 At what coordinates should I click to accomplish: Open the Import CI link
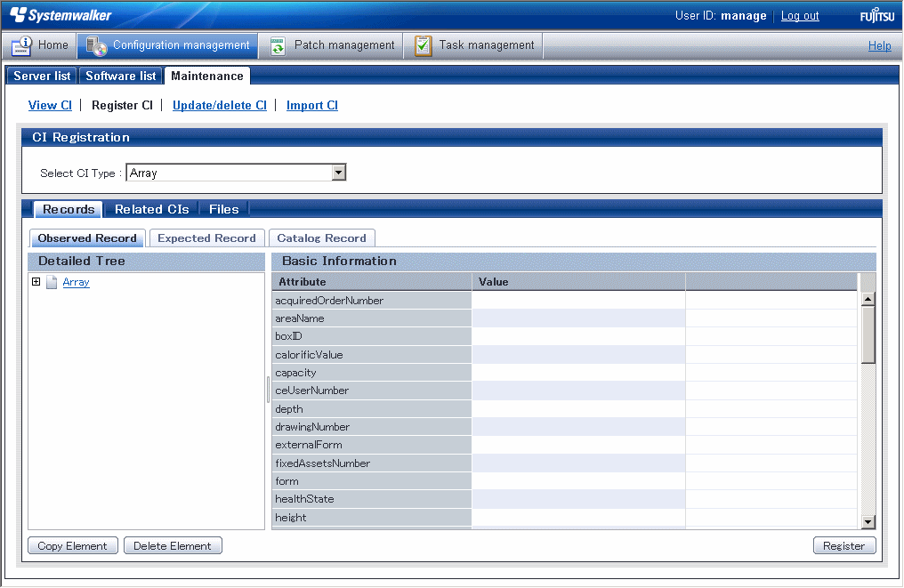312,106
